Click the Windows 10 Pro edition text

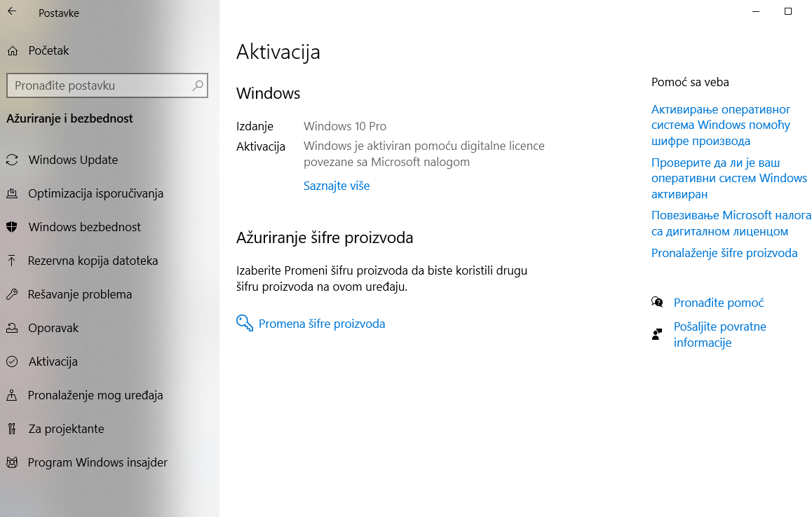click(x=345, y=126)
